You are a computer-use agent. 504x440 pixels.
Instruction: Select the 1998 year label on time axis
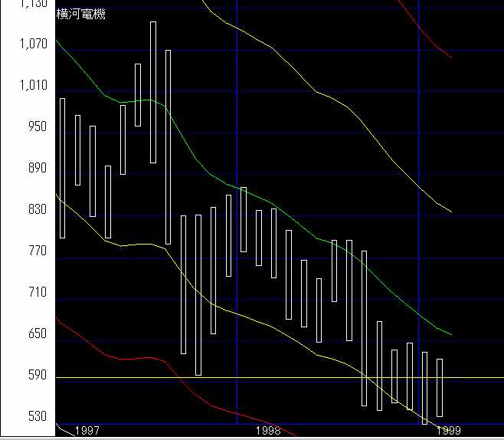point(268,431)
